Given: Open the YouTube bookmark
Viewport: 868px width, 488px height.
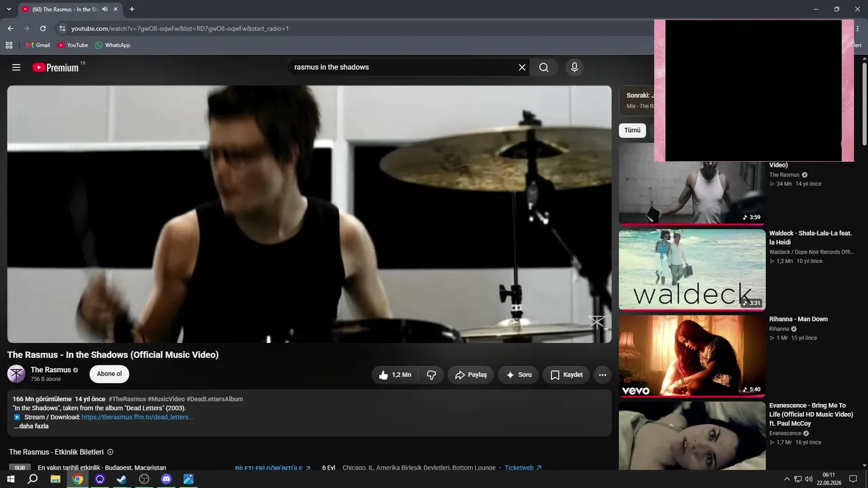Looking at the screenshot, I should (73, 45).
